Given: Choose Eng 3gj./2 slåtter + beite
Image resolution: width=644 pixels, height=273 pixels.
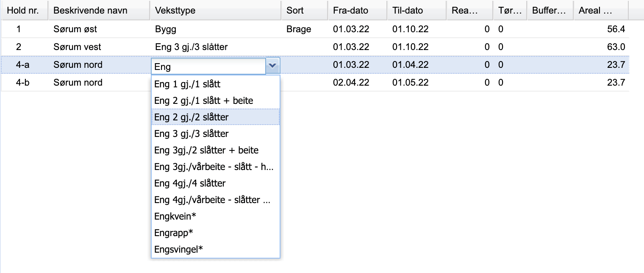Looking at the screenshot, I should [216, 150].
